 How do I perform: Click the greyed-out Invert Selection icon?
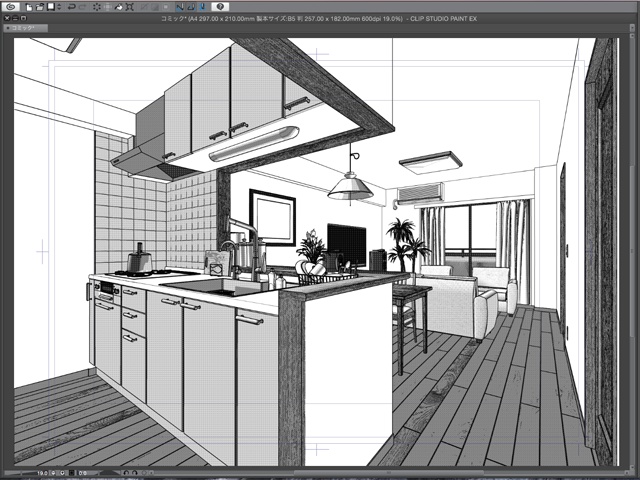[155, 7]
